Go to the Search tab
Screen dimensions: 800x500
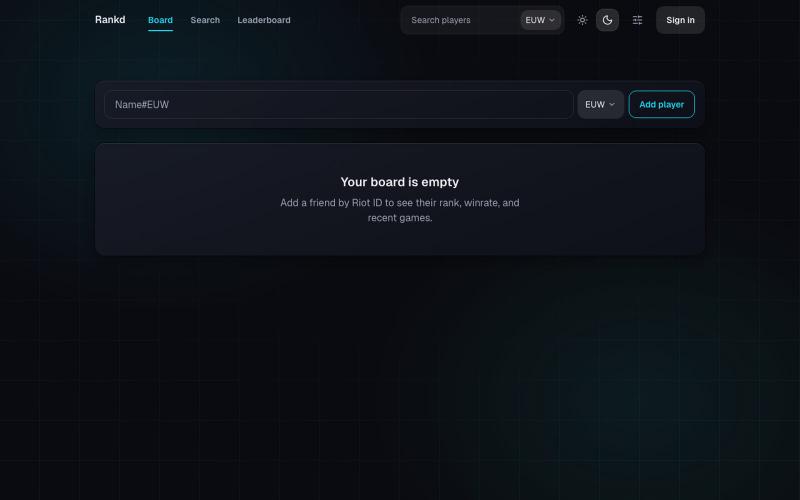point(205,20)
